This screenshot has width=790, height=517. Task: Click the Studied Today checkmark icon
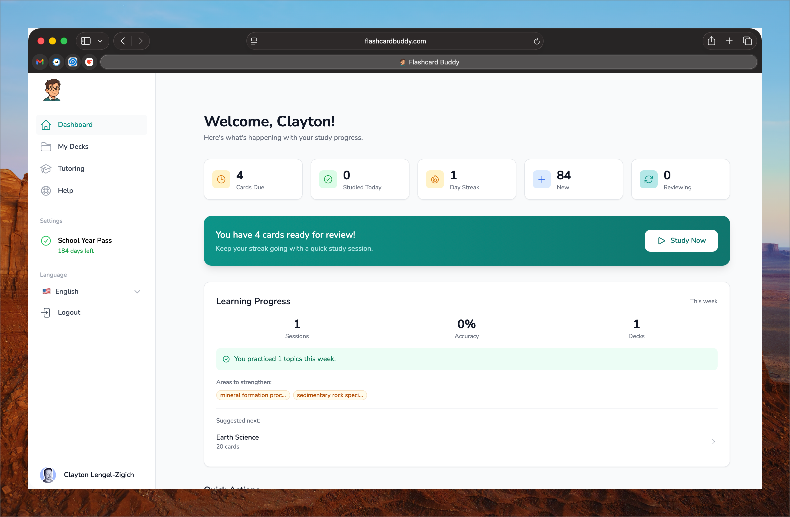pos(327,179)
